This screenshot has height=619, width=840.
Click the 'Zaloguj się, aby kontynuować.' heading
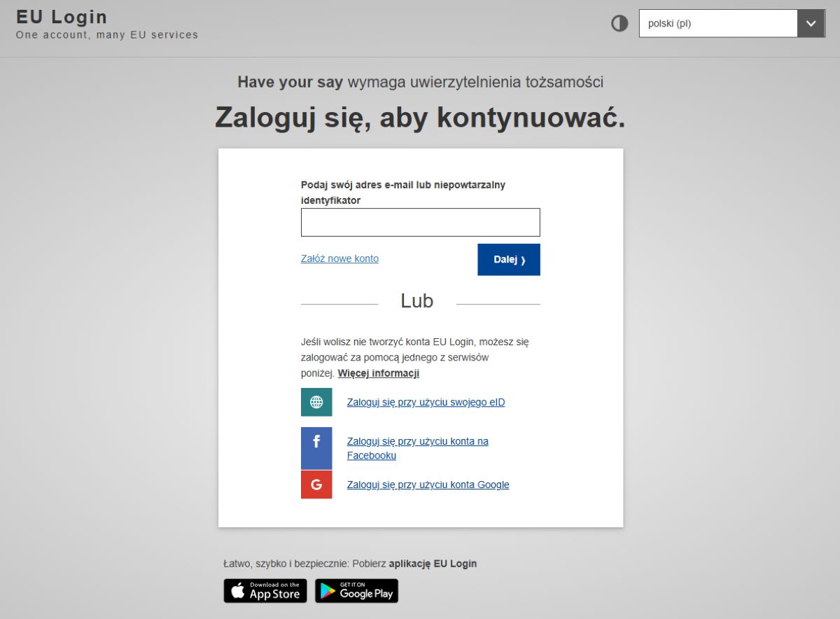pos(420,118)
